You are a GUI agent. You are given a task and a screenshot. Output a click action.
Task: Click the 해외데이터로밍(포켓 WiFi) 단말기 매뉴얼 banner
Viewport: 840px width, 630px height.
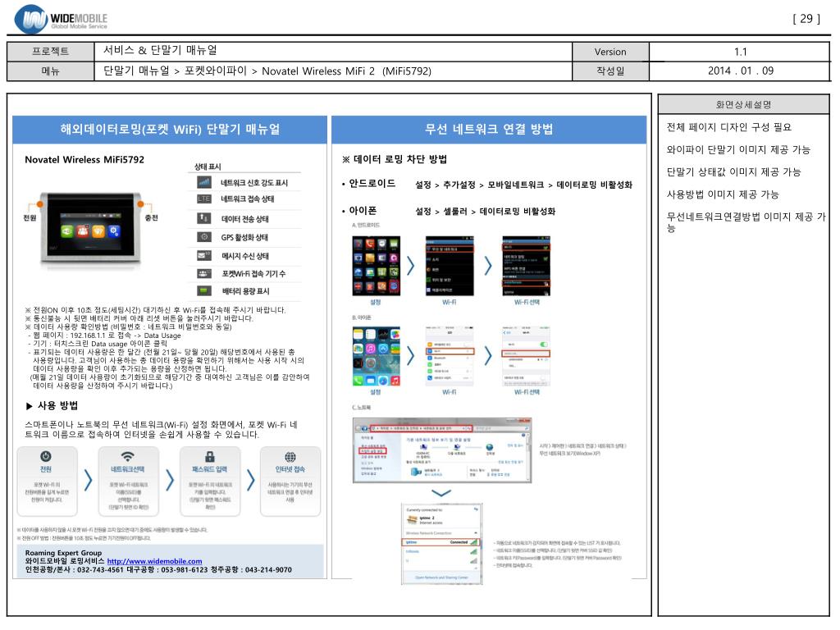[170, 129]
